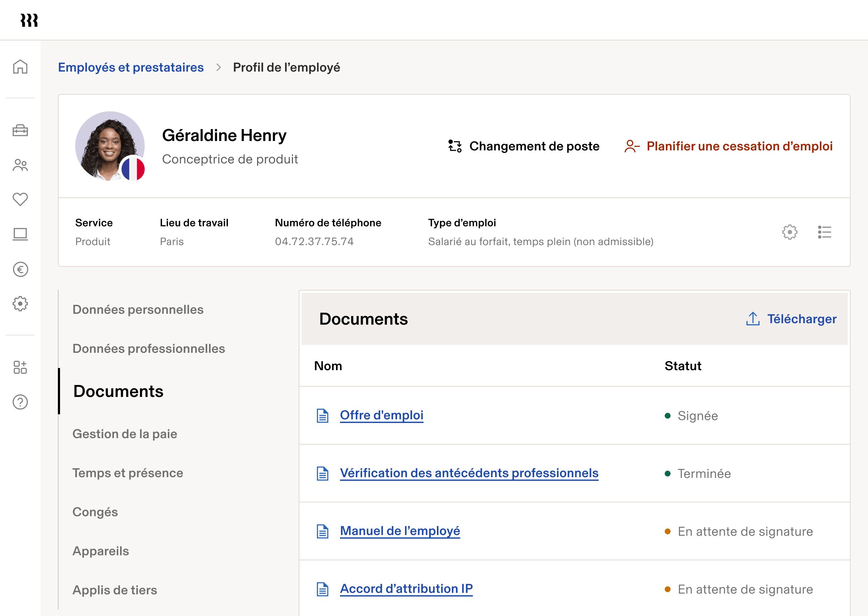Open the home dashboard icon
This screenshot has width=868, height=616.
(x=21, y=67)
